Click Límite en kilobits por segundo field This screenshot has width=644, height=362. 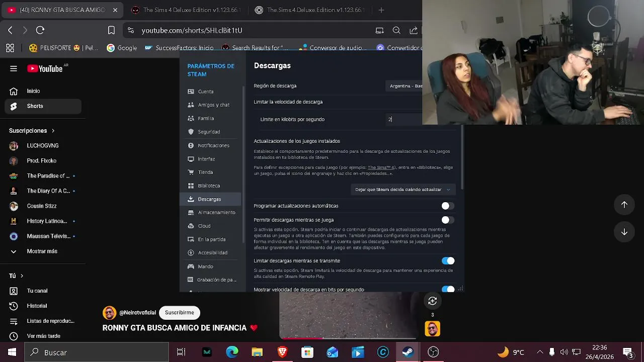click(404, 119)
